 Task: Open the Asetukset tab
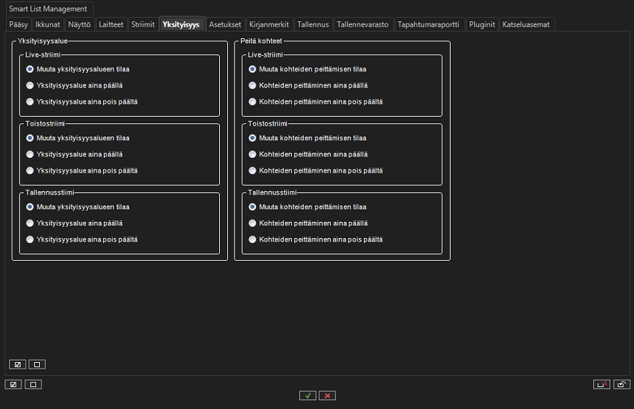[x=225, y=25]
